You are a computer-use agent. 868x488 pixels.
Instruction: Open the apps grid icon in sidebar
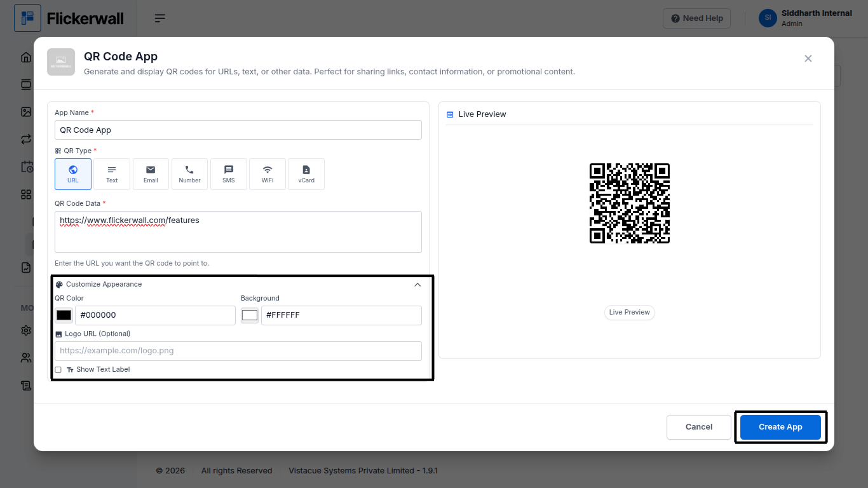(26, 194)
